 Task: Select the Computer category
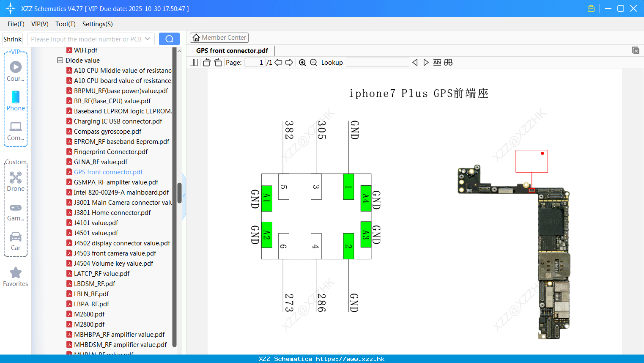(16, 131)
